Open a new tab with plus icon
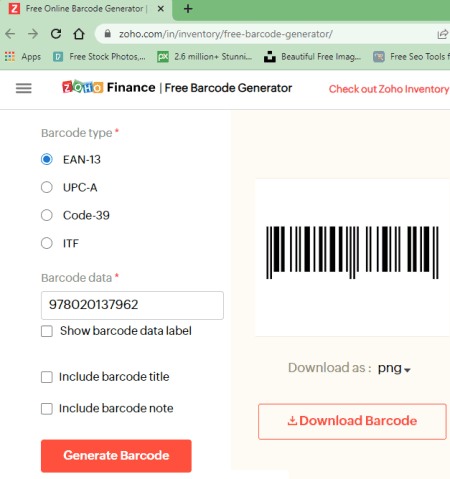The width and height of the screenshot is (450, 479). (188, 9)
